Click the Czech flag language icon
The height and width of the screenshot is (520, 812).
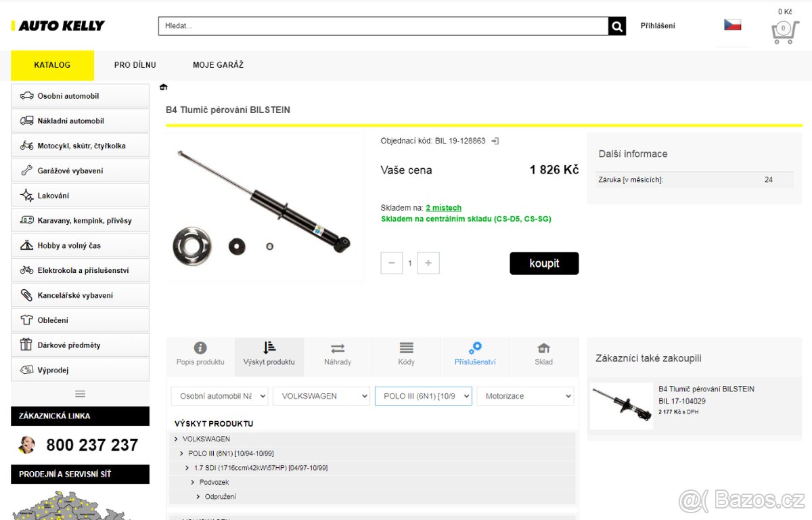click(732, 25)
